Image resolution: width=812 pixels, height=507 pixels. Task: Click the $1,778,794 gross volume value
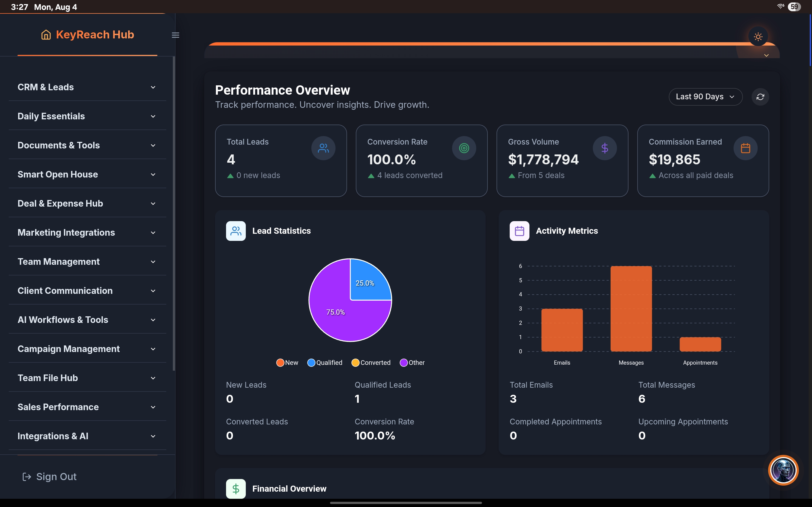(x=543, y=159)
